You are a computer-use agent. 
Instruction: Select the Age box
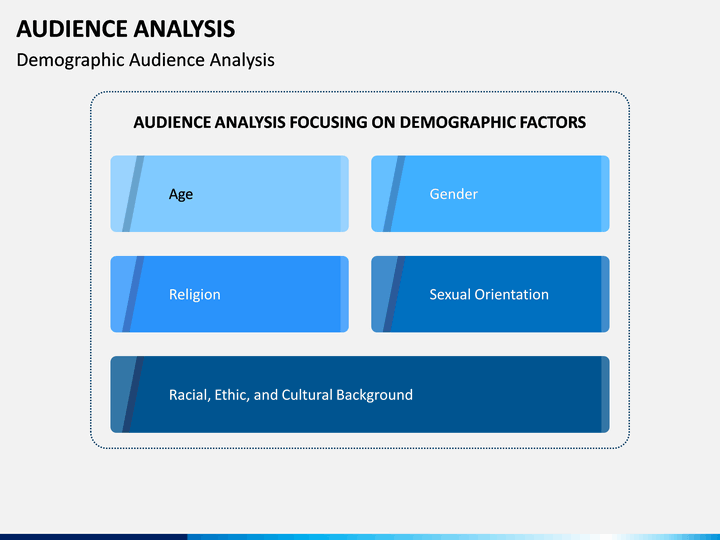tap(230, 194)
